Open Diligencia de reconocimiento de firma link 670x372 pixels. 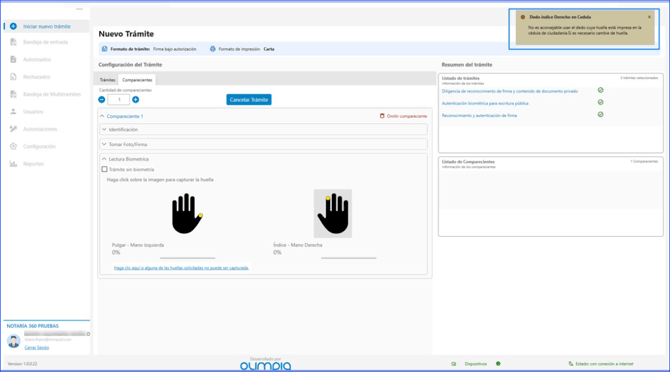[x=510, y=91]
